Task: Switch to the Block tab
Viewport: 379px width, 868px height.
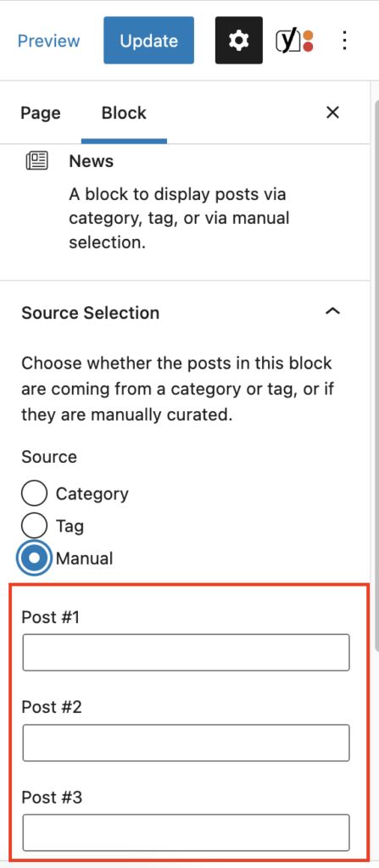Action: 124,113
